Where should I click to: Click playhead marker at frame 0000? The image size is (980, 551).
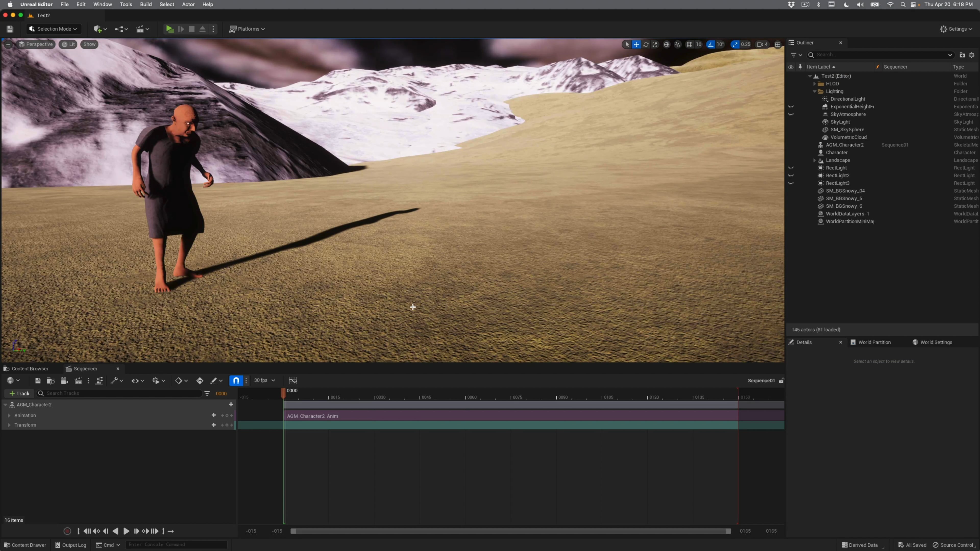coord(284,393)
